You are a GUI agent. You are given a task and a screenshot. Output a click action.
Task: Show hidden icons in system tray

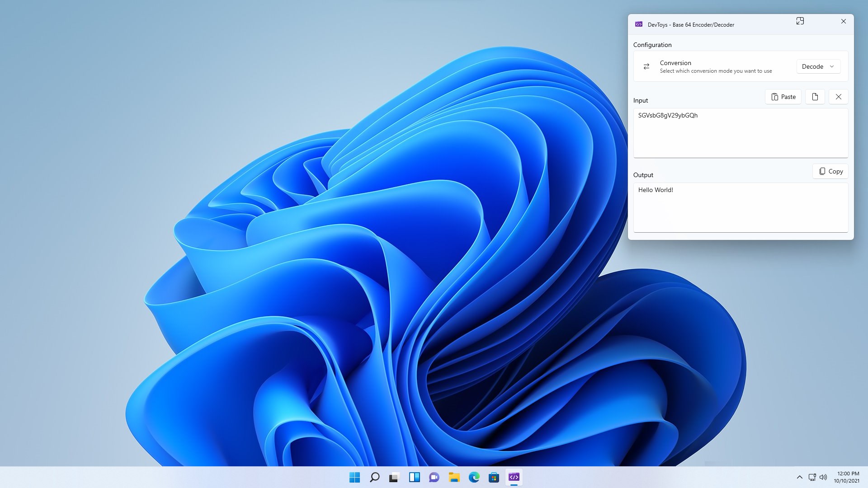(799, 477)
